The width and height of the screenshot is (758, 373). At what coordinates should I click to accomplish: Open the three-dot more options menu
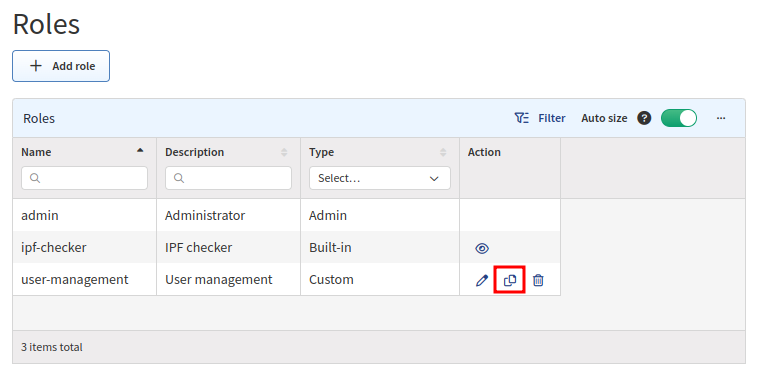pos(721,118)
